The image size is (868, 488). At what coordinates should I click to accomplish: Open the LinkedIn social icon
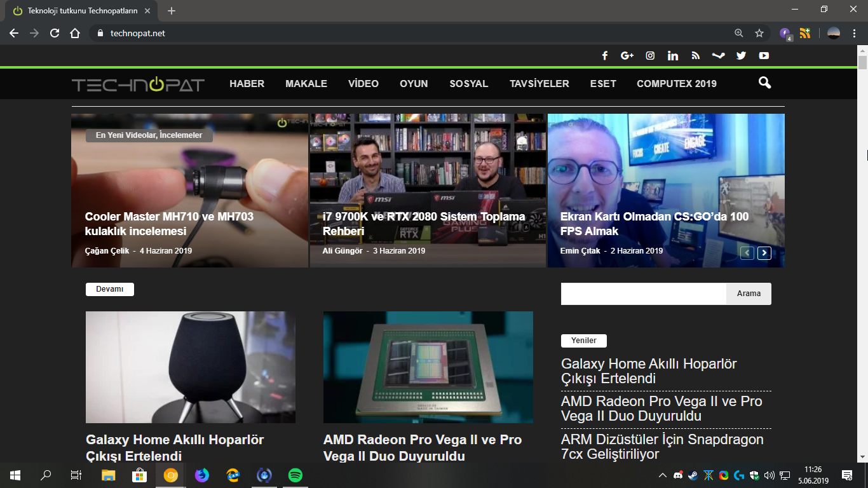[673, 56]
